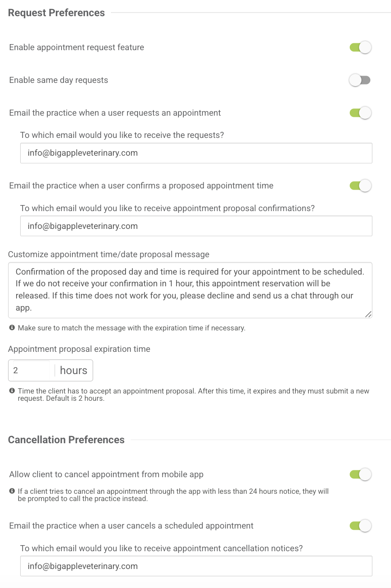The width and height of the screenshot is (391, 588).
Task: Toggle email practice on appointment request
Action: pyautogui.click(x=360, y=113)
